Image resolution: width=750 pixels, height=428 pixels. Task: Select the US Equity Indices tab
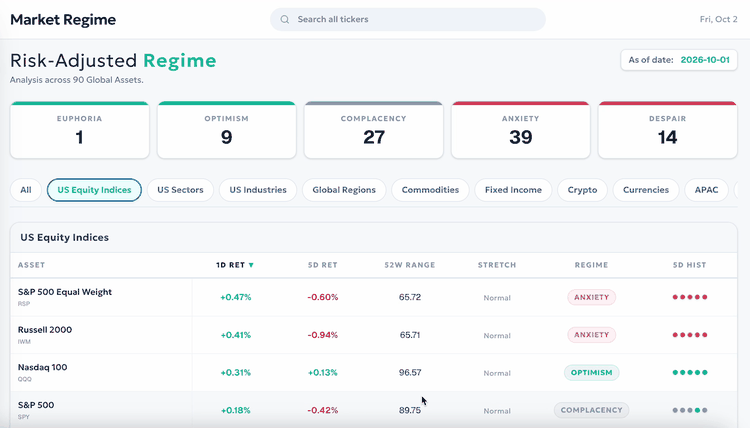[x=94, y=190]
